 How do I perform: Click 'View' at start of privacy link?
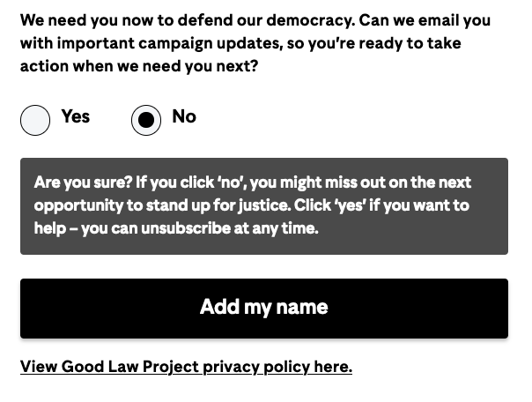click(x=39, y=367)
